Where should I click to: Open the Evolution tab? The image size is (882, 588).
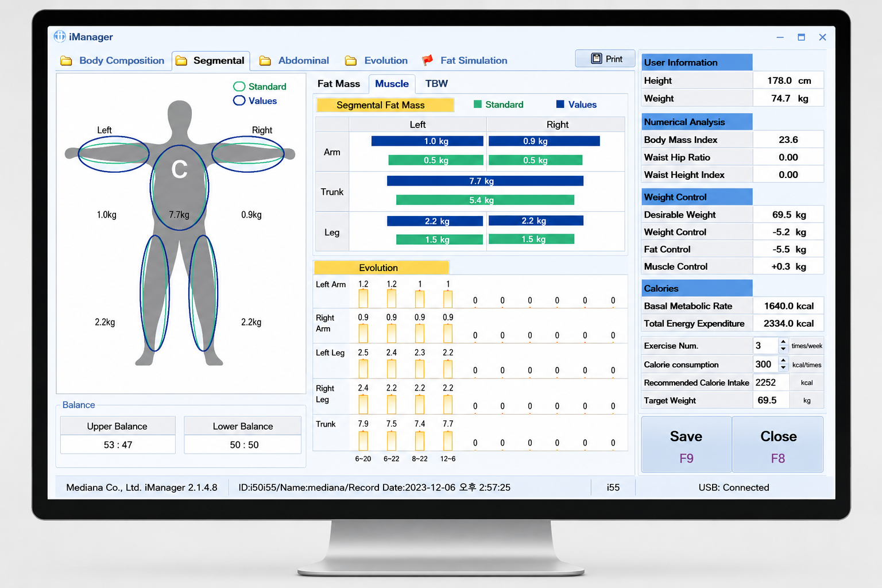click(x=377, y=60)
